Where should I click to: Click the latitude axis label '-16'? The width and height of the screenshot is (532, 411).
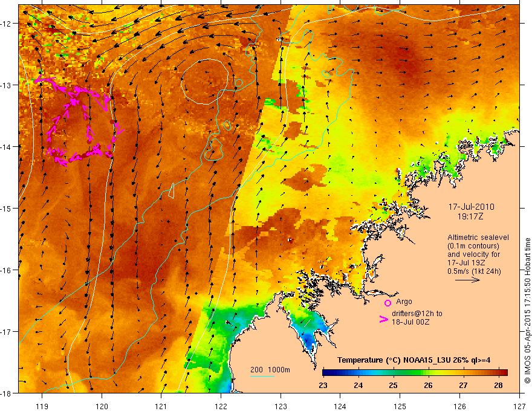tap(6, 270)
